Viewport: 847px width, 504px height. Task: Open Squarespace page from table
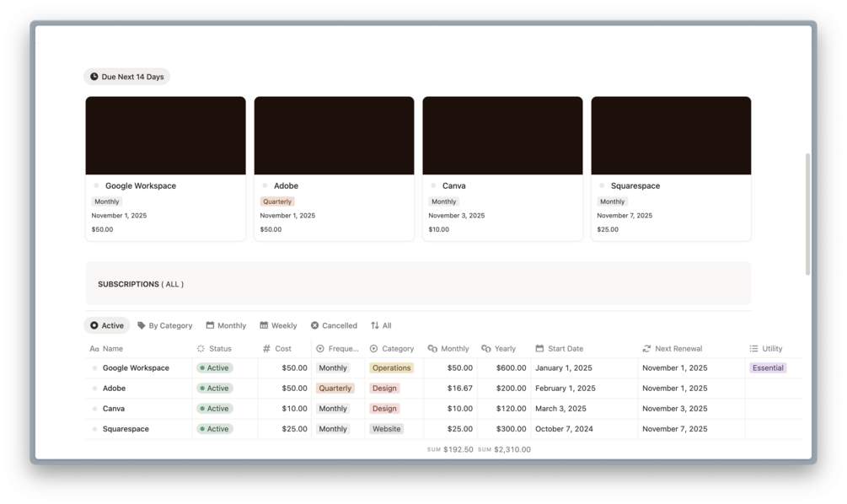point(126,429)
